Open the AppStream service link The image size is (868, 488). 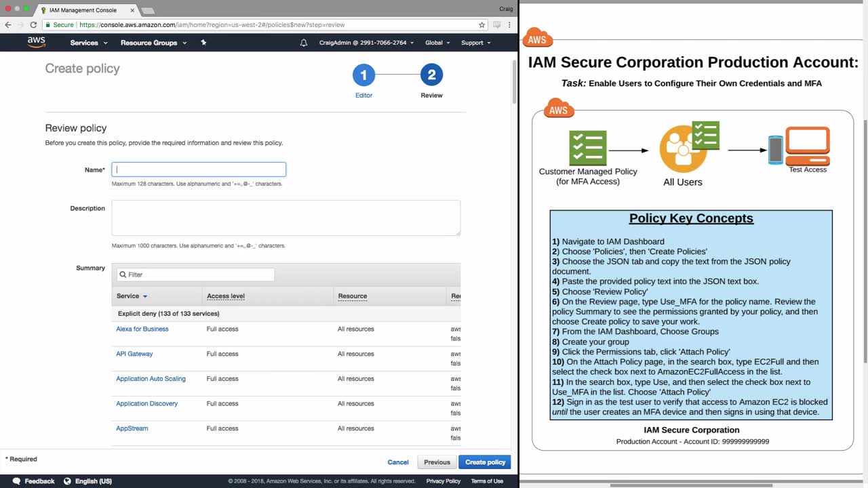click(132, 428)
